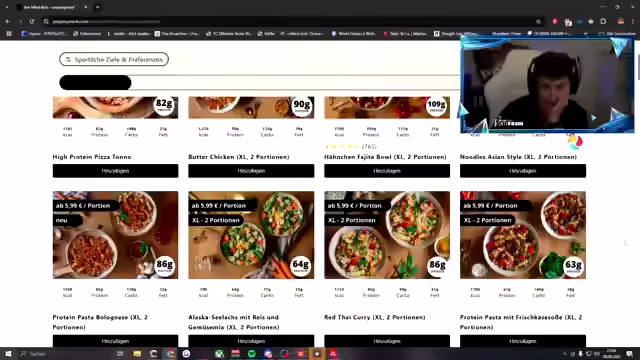Open Red Thai Curry meal image
The width and height of the screenshot is (640, 360).
[387, 235]
